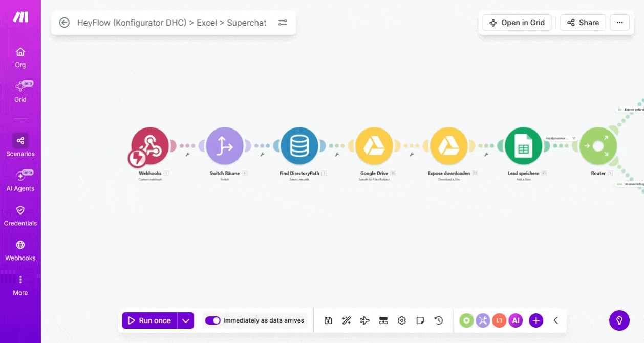Click the Open in Grid button
Viewport: 644px width, 343px height.
[x=517, y=23]
